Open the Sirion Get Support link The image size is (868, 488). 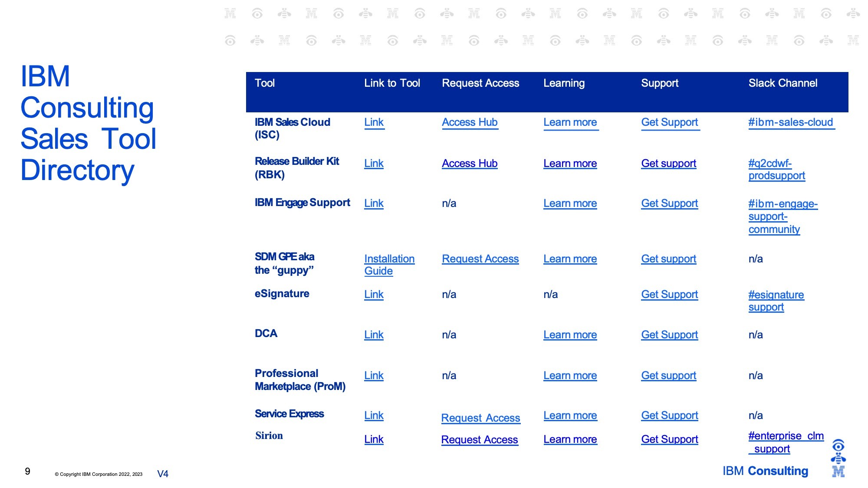(669, 439)
